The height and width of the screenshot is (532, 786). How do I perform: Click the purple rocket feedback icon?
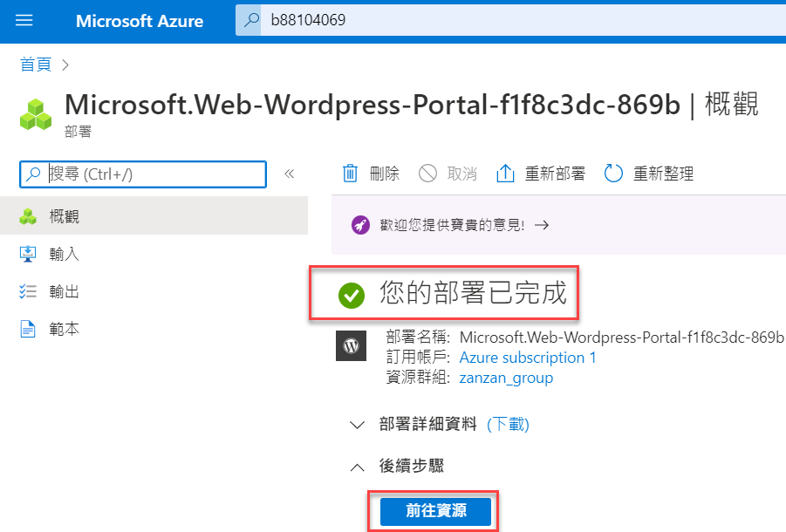360,225
